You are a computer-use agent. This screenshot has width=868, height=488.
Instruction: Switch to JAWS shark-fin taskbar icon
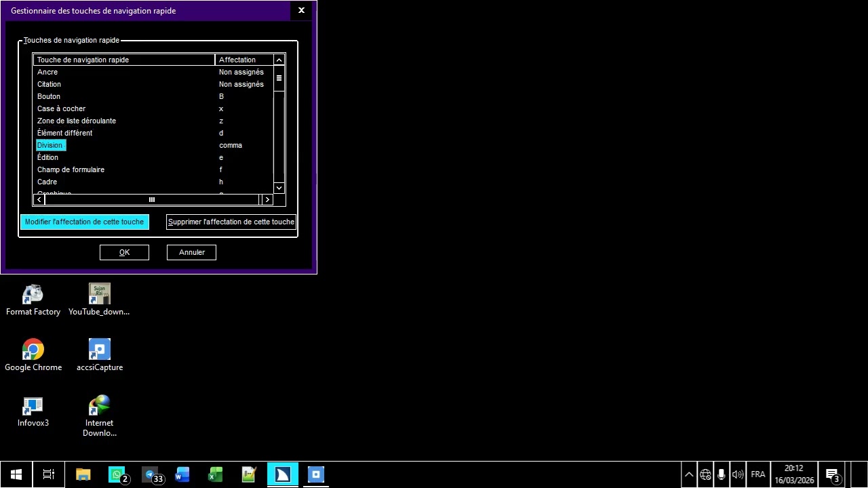coord(282,474)
